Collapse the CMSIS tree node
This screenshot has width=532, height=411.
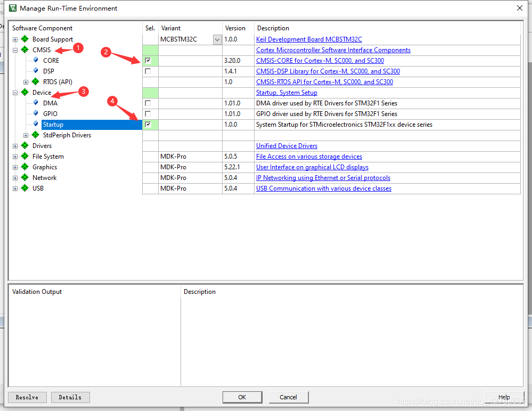[15, 50]
